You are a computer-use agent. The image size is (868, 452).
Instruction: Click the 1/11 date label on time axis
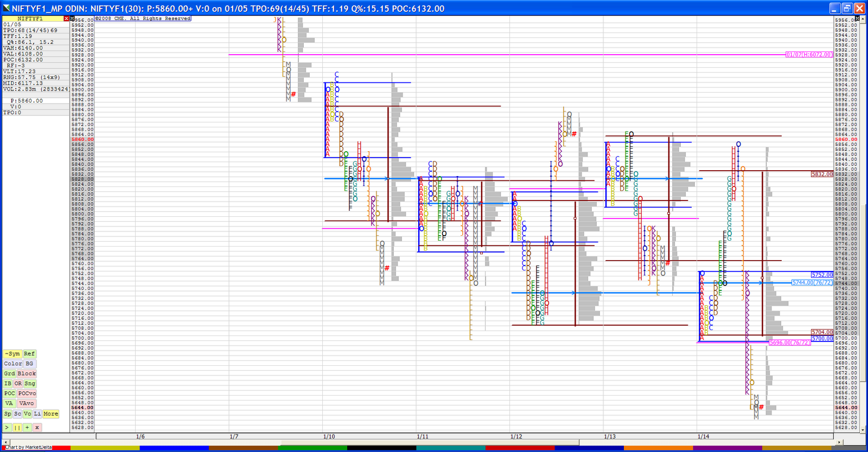click(x=423, y=436)
